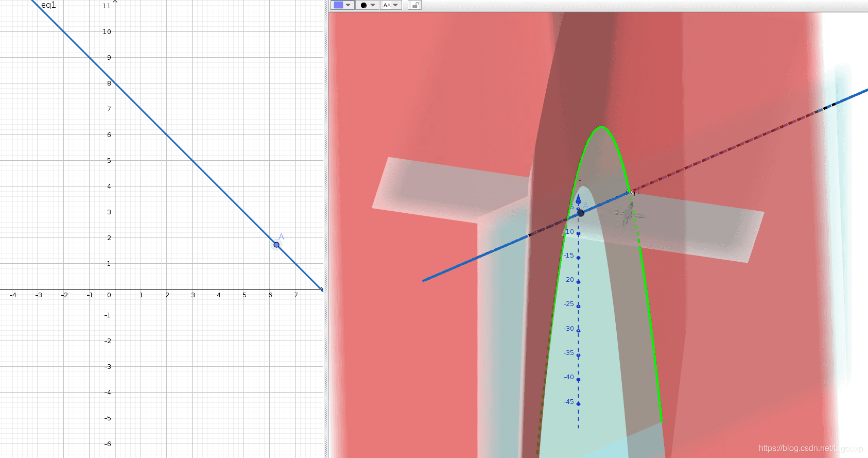Click the -45 tick label on the 3D axis
Viewport: 868px width, 458px height.
point(568,402)
